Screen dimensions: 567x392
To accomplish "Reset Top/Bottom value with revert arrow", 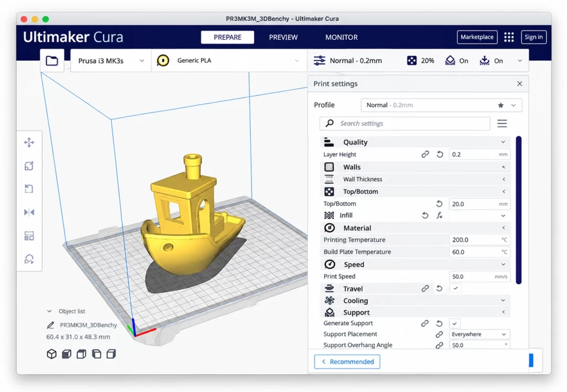I will click(439, 204).
